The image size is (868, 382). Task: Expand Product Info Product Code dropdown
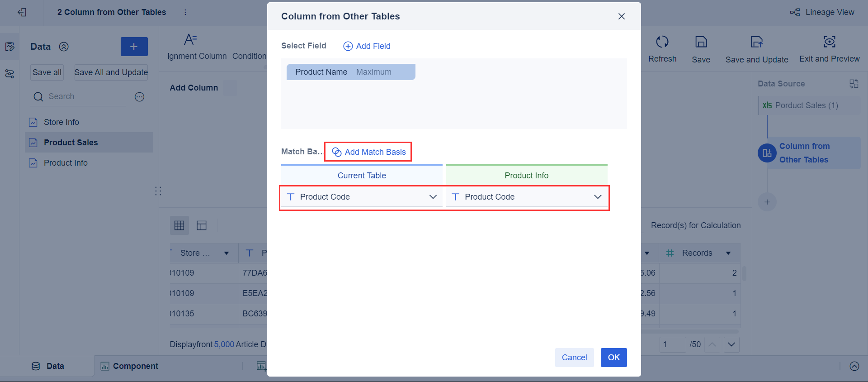point(598,197)
